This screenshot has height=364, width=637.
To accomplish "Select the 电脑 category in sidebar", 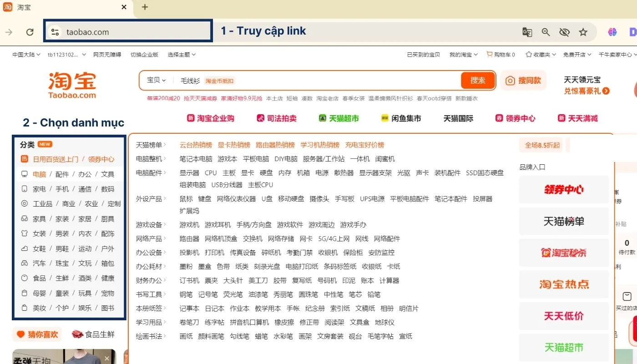I will coord(39,174).
